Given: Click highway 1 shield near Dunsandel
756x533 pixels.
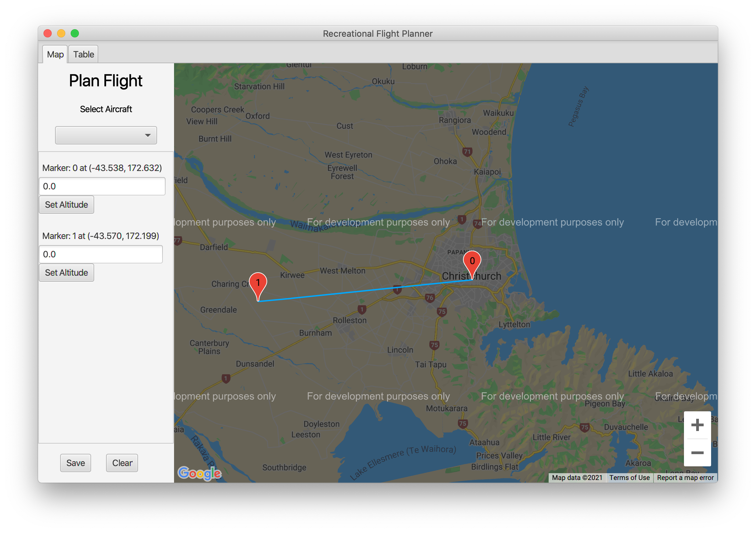Looking at the screenshot, I should 226,378.
